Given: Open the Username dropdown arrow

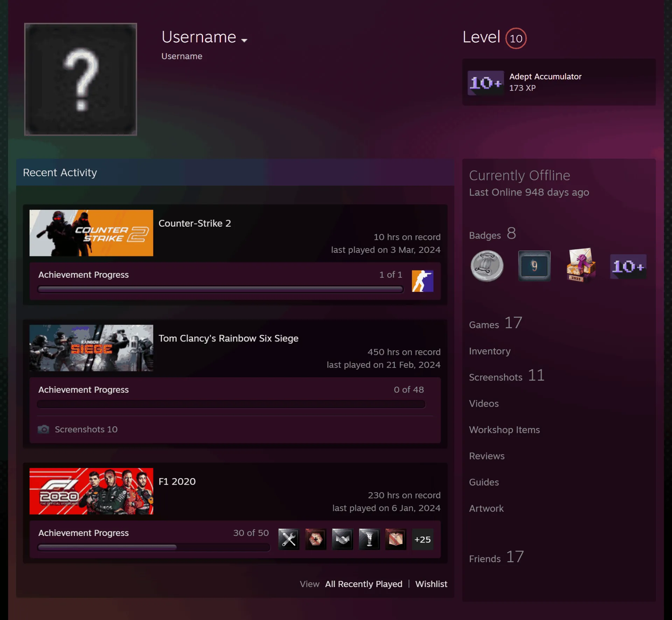Looking at the screenshot, I should coord(244,40).
